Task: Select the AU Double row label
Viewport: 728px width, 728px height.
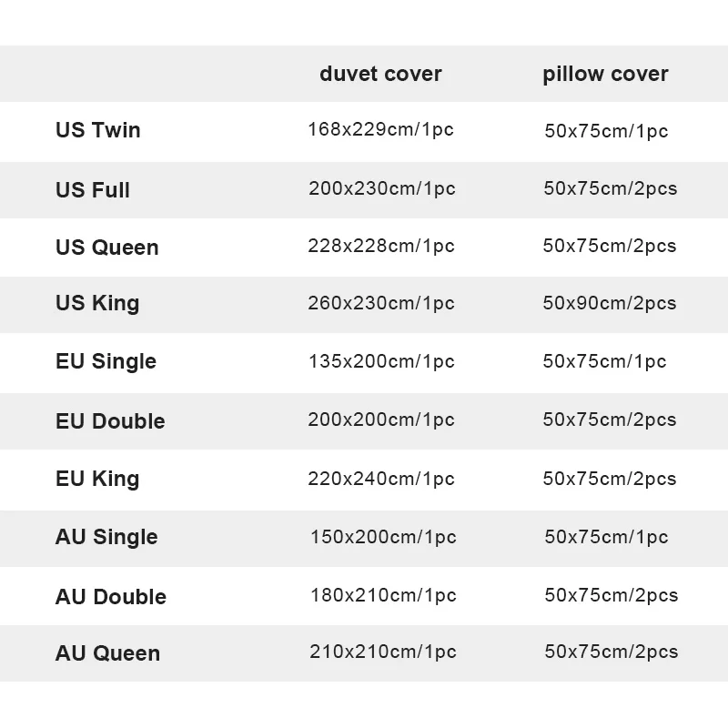Action: 111,597
